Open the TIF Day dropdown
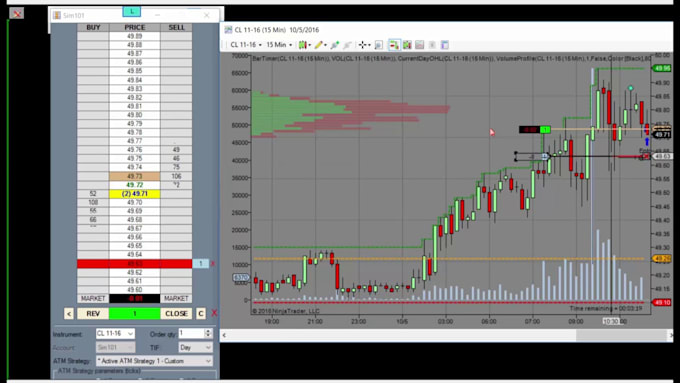Image resolution: width=680 pixels, height=383 pixels. point(196,347)
